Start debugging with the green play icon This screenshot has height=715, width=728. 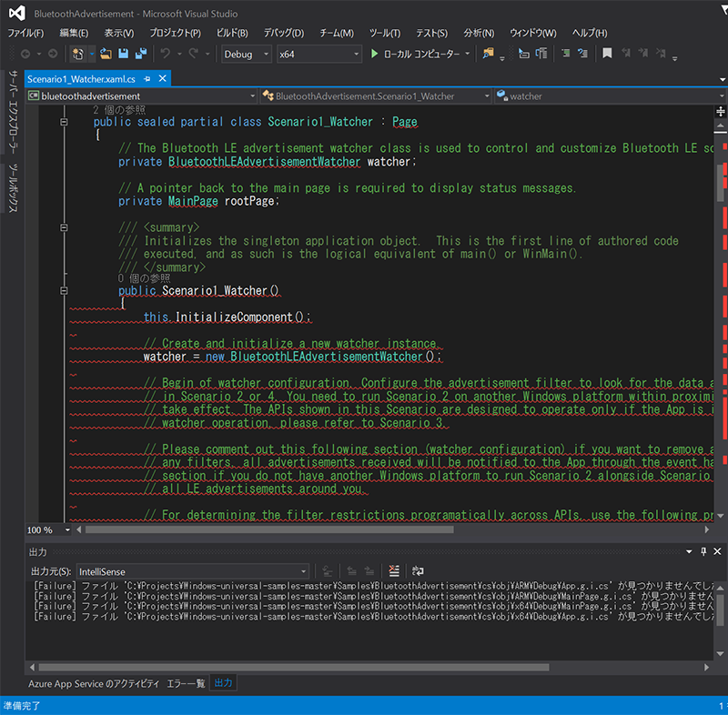(x=375, y=55)
